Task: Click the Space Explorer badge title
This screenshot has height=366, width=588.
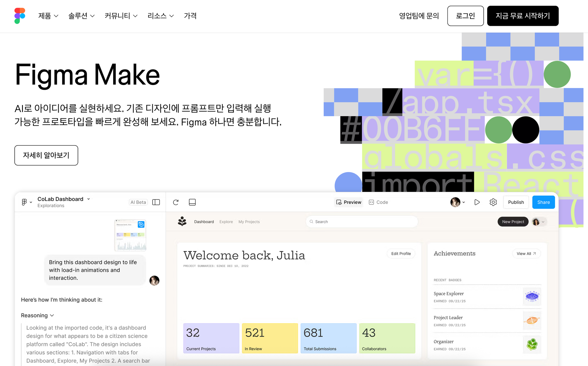Action: 449,294
